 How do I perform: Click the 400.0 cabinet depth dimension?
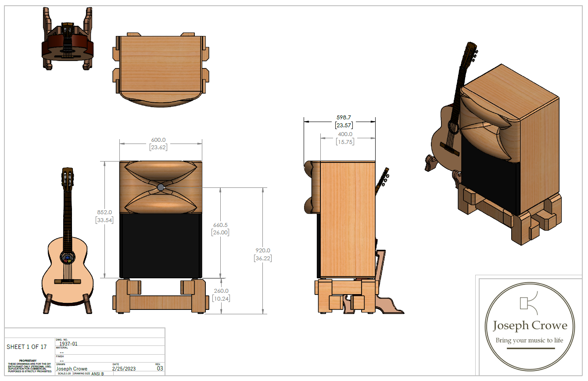[x=344, y=134]
